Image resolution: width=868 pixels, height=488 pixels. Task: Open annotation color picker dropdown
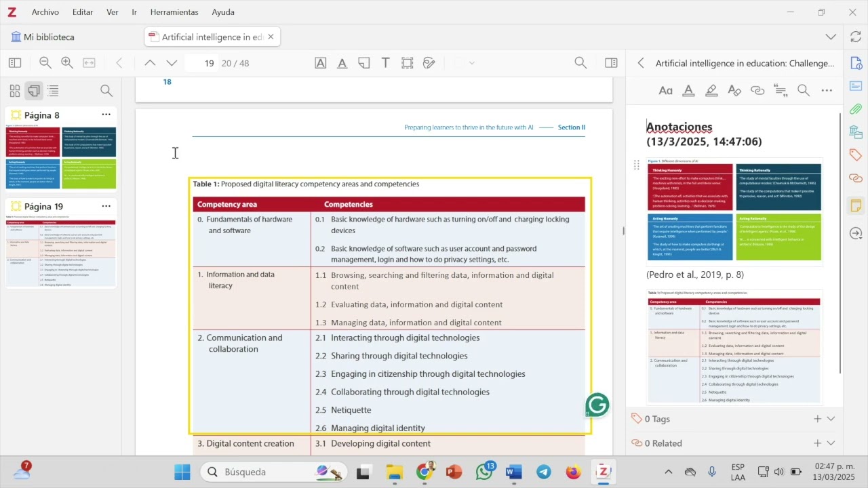(x=471, y=63)
